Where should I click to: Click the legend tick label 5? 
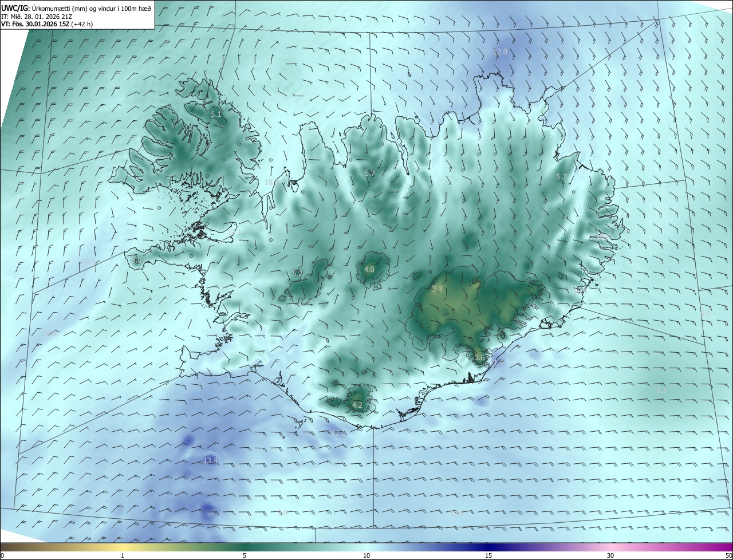point(245,555)
